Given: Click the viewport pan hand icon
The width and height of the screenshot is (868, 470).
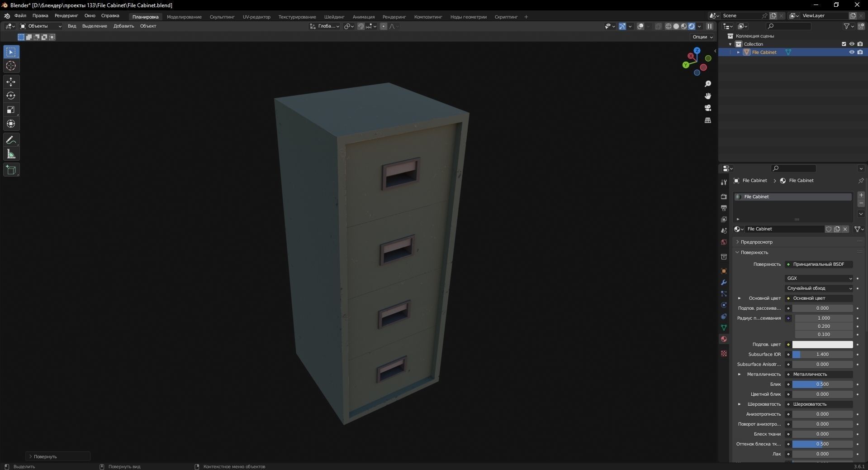Looking at the screenshot, I should click(x=708, y=96).
